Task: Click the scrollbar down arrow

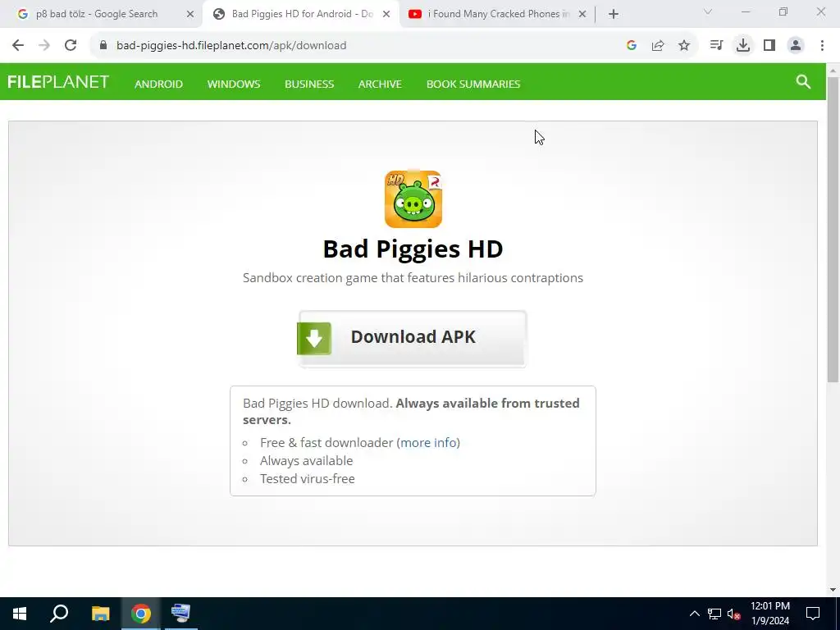Action: coord(833,590)
